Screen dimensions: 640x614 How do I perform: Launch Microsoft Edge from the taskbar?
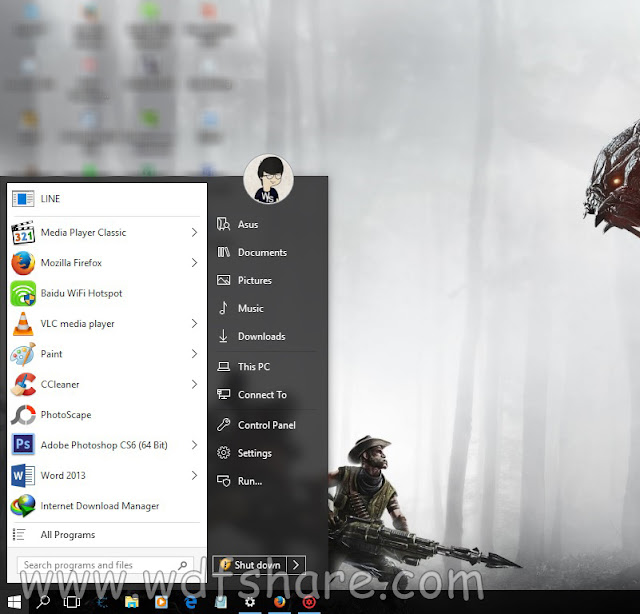(x=191, y=602)
